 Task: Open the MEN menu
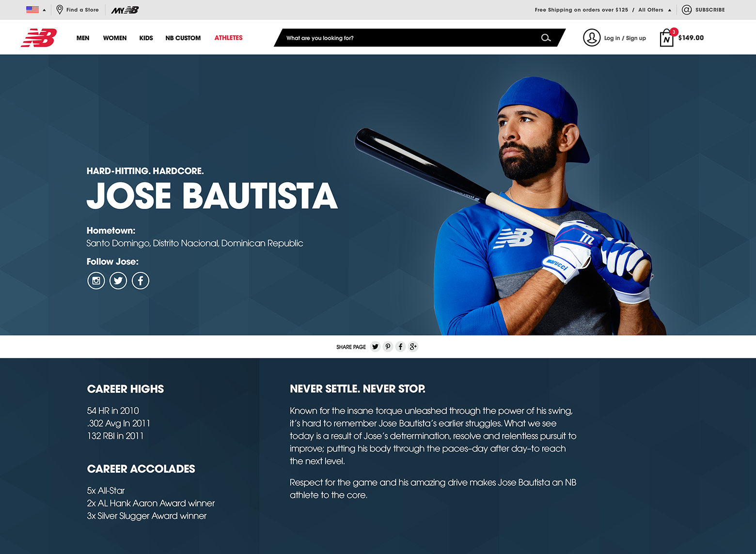click(x=83, y=38)
